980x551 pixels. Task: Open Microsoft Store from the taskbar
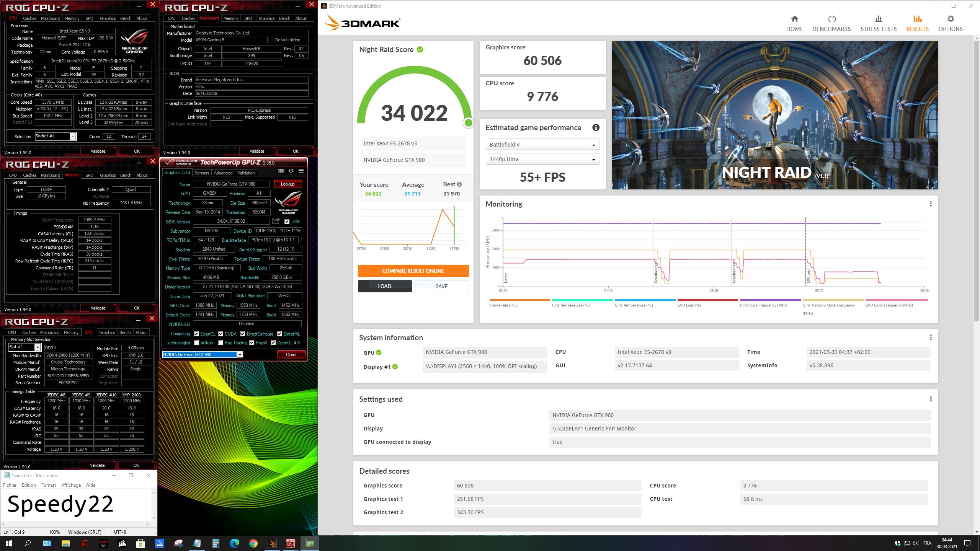click(140, 543)
